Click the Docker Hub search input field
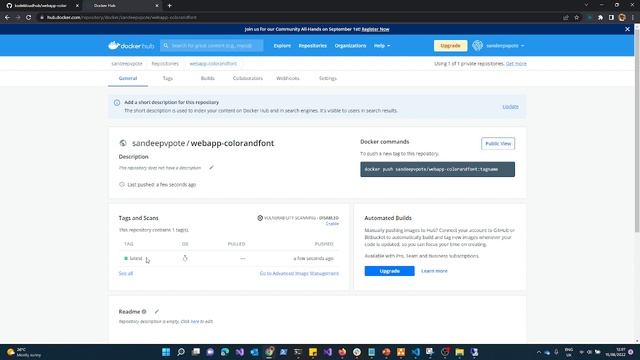 211,46
